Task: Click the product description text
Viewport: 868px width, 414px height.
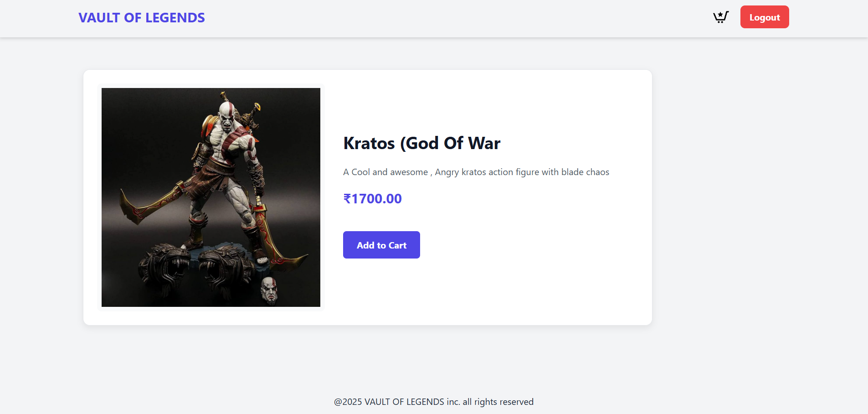Action: (x=476, y=172)
